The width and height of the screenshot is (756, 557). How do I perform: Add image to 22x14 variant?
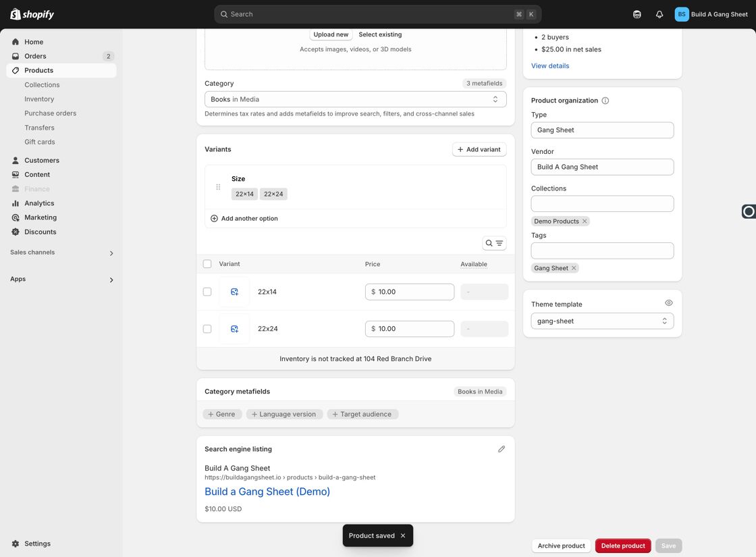tap(234, 292)
